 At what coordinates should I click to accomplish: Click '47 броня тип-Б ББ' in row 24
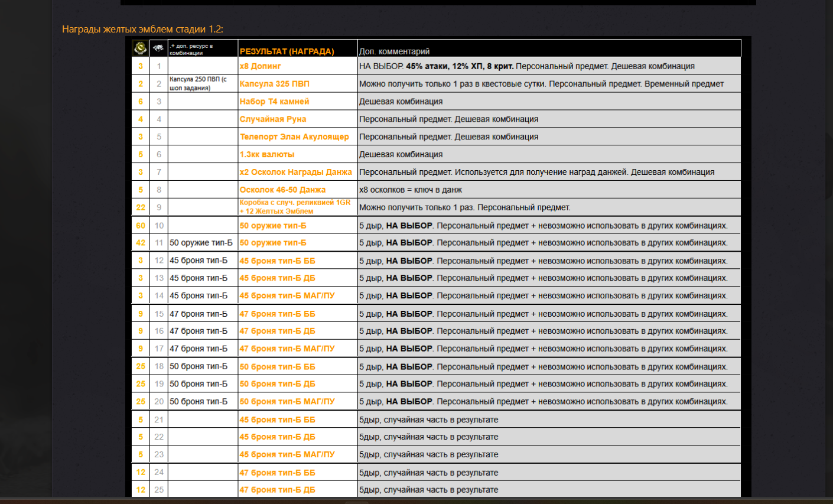click(x=277, y=473)
